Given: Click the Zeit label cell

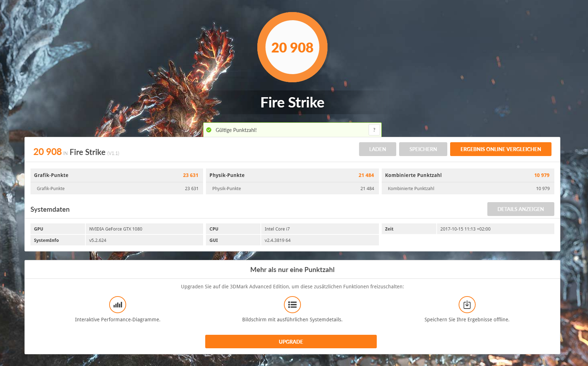Looking at the screenshot, I should point(409,229).
